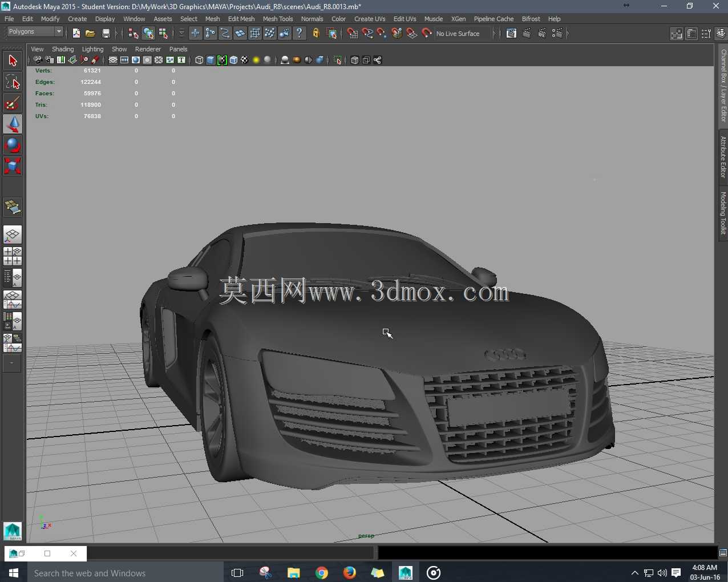
Task: Click the No Live Surface field
Action: pos(462,34)
